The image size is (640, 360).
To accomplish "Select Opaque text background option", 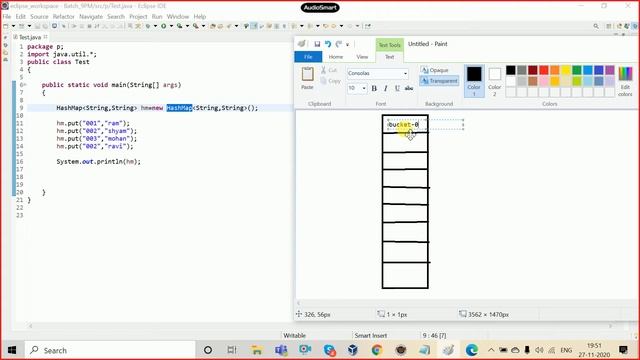I will click(x=435, y=70).
